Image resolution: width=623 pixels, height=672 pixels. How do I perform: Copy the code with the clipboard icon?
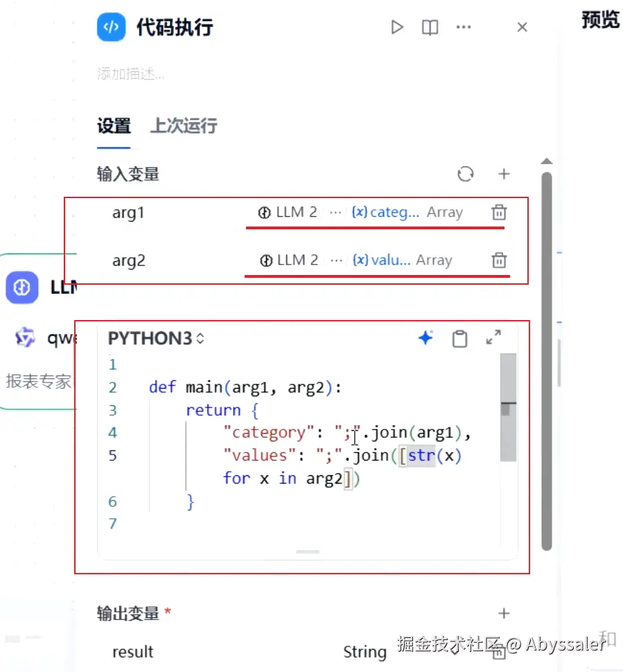459,337
